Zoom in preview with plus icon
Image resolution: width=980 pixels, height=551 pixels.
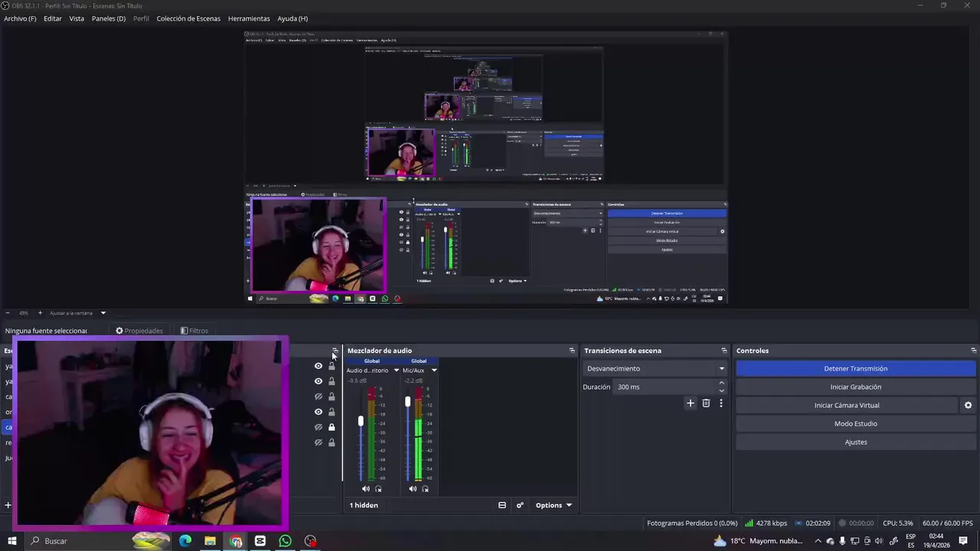tap(41, 313)
